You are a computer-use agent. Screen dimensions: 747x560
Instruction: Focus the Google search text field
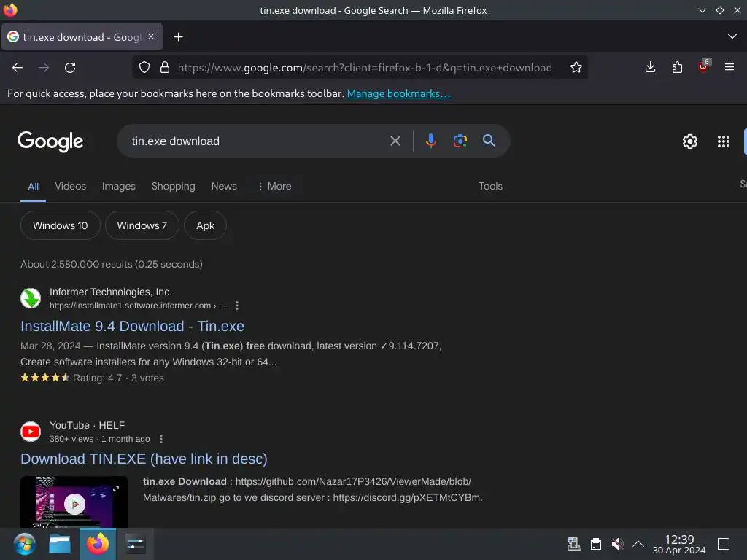pos(258,141)
